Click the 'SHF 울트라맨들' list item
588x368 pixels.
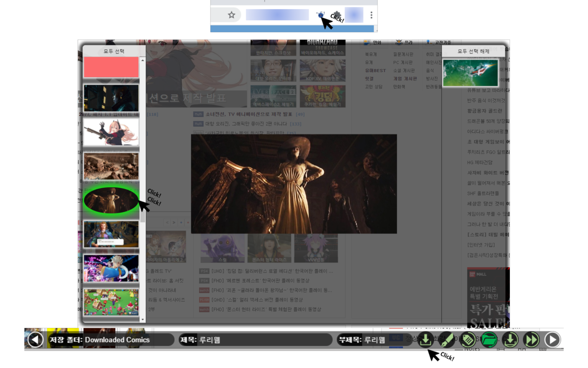pos(483,193)
